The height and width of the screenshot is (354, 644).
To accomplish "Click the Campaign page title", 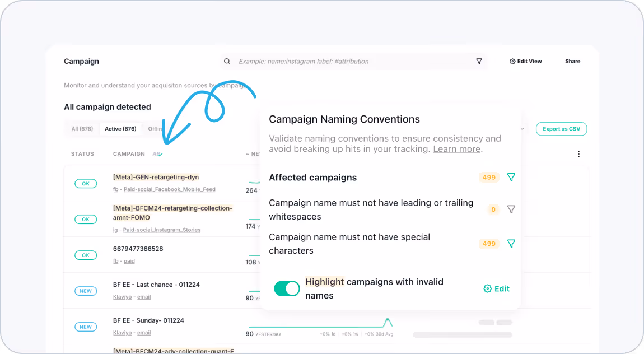I will click(x=81, y=61).
